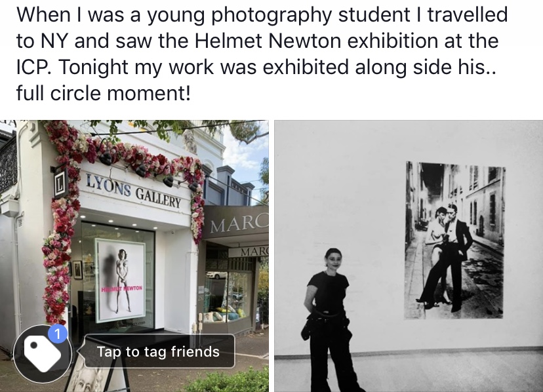Tap the 'Tap to tag friends' tooltip
The height and width of the screenshot is (392, 543).
(157, 351)
